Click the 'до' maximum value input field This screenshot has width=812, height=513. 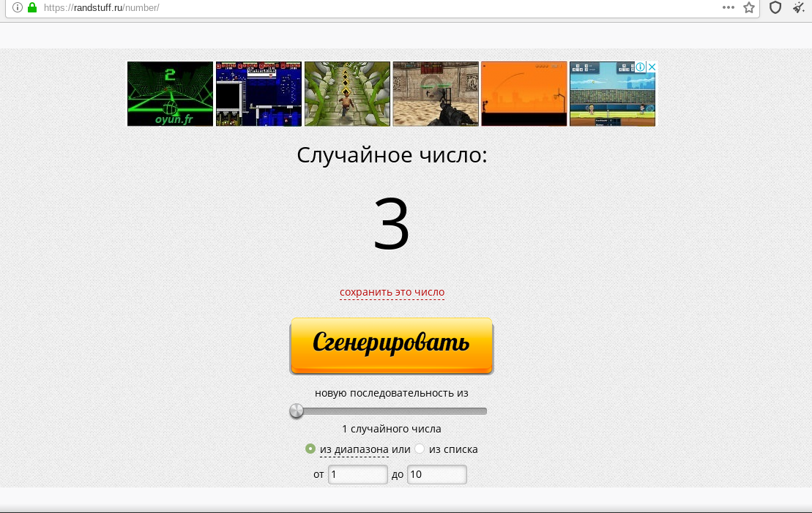click(x=436, y=474)
